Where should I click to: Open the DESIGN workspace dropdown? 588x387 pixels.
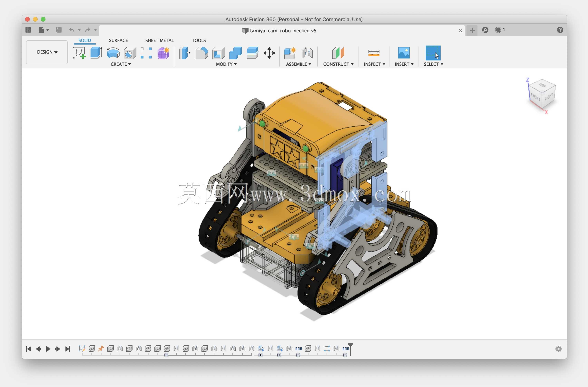[47, 52]
